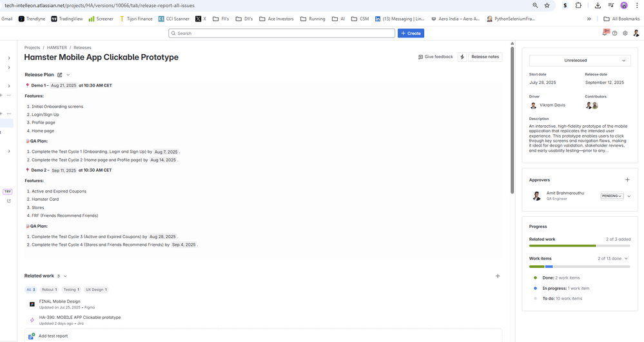644x342 pixels.
Task: Click To do: 10 work items
Action: (562, 299)
